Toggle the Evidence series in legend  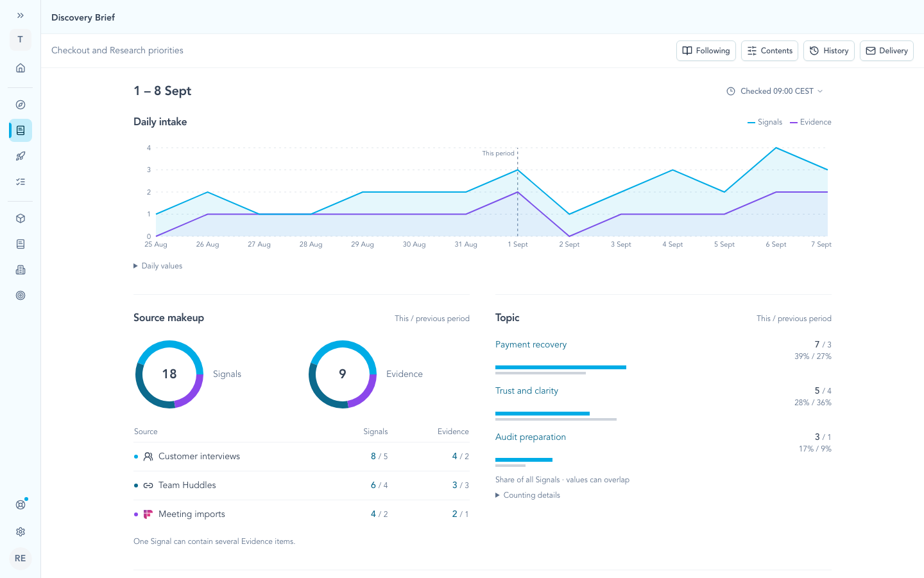(x=810, y=122)
